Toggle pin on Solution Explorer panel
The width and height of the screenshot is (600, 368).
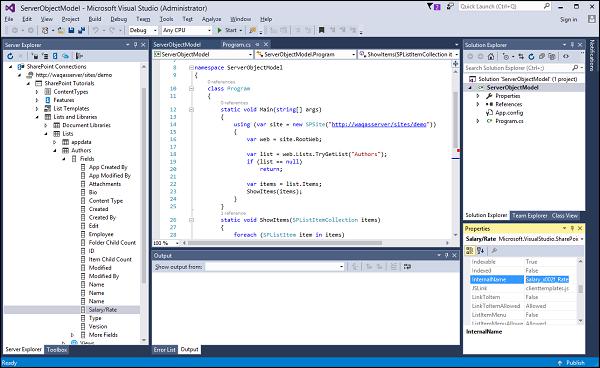(572, 45)
